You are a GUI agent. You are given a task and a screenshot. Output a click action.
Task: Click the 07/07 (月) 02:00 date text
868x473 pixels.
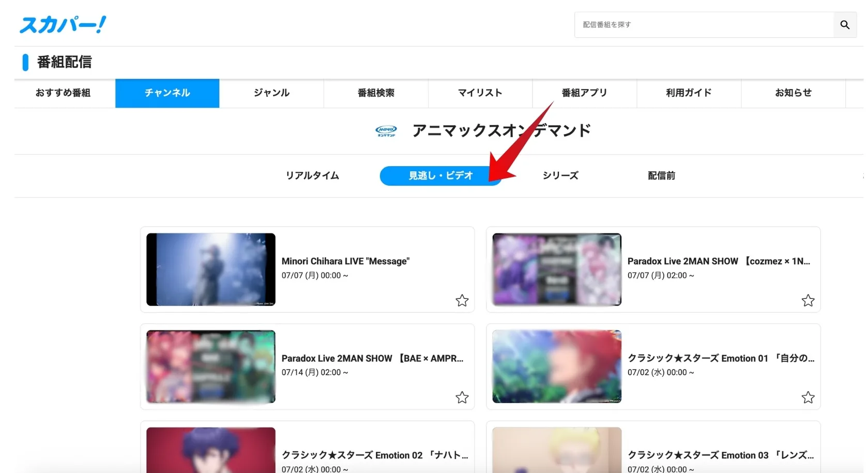point(661,276)
